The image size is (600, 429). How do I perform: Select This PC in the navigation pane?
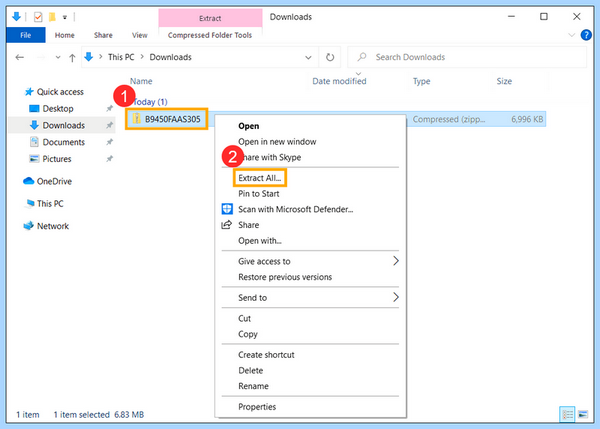(x=50, y=204)
